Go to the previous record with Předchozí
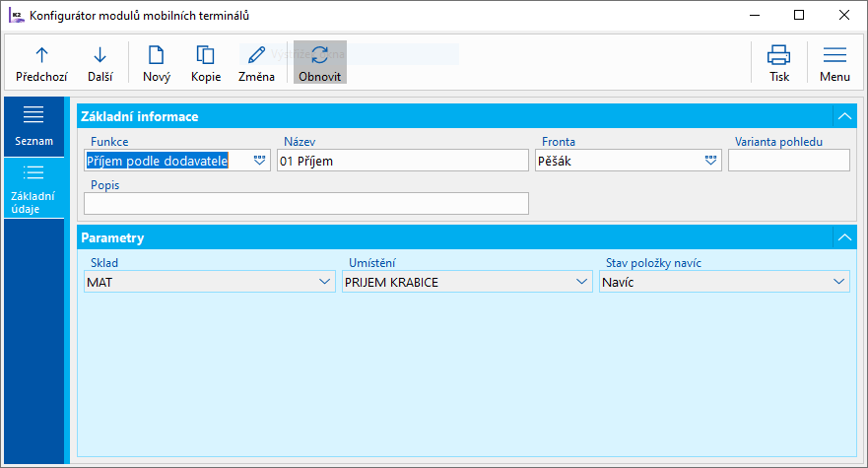The width and height of the screenshot is (868, 468). click(x=41, y=64)
